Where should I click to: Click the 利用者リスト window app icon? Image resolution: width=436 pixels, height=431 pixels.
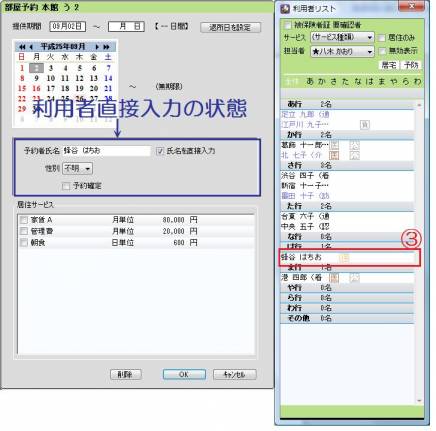(x=285, y=9)
